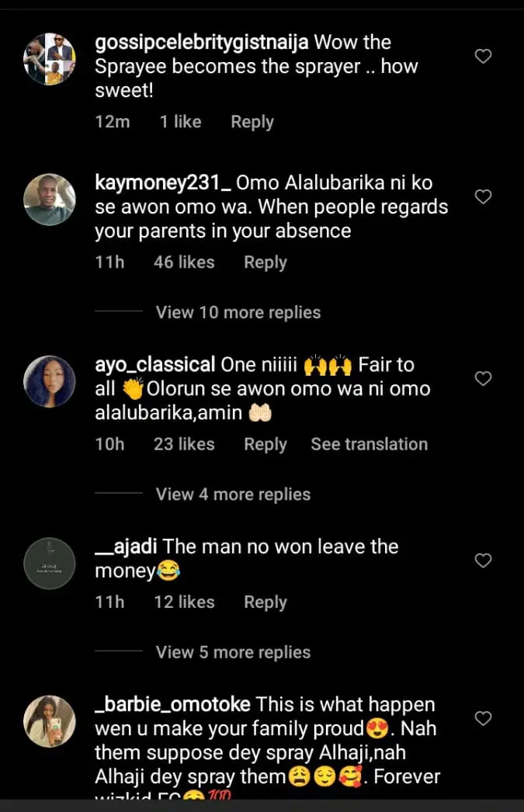Like ayo_classical's comment using the heart icon
524x812 pixels.
tap(483, 379)
